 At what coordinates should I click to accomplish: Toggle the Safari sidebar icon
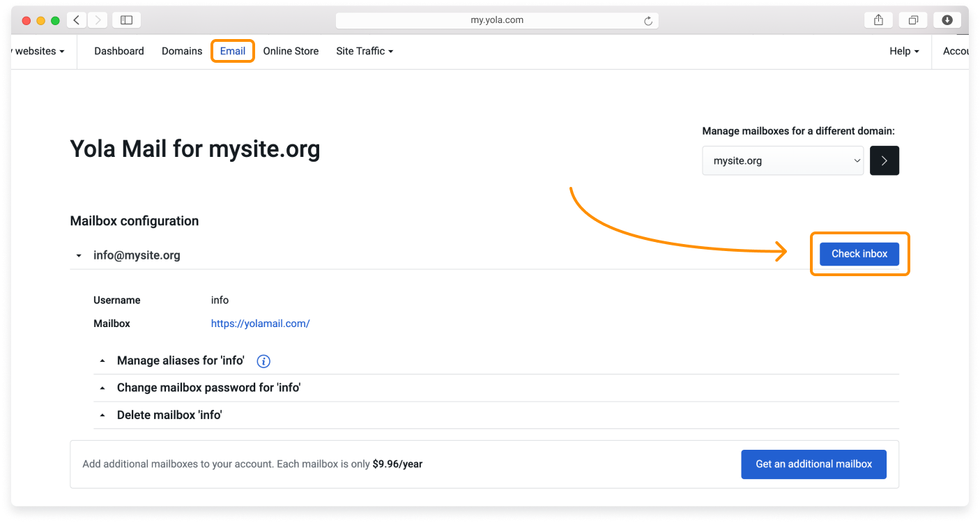click(126, 20)
